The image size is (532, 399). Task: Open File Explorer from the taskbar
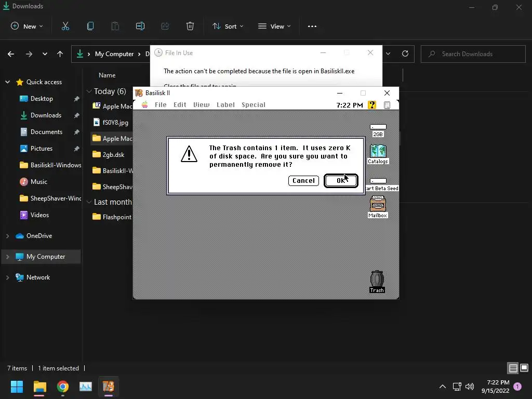(39, 387)
